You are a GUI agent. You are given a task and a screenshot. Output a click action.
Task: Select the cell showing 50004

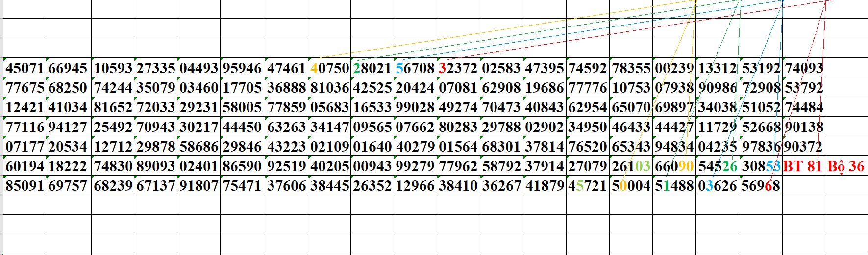[631, 186]
